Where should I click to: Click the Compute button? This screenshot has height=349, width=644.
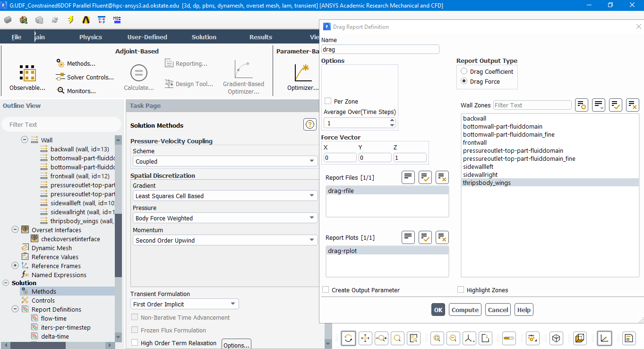[x=465, y=310]
